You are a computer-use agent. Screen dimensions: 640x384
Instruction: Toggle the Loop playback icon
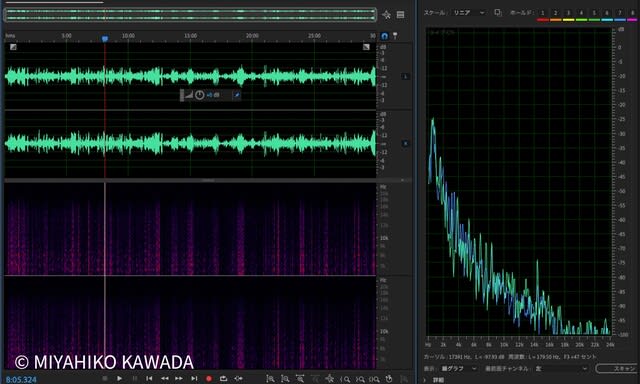[223, 378]
